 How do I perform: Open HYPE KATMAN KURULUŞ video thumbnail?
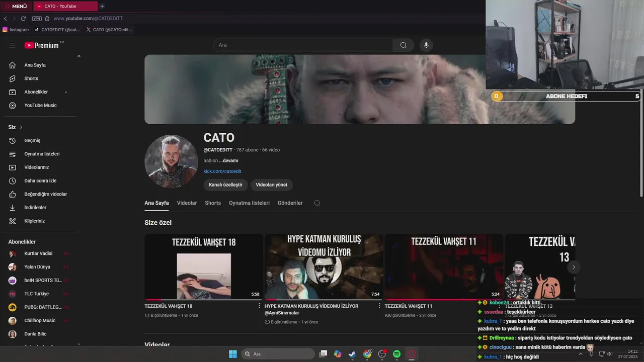(324, 267)
